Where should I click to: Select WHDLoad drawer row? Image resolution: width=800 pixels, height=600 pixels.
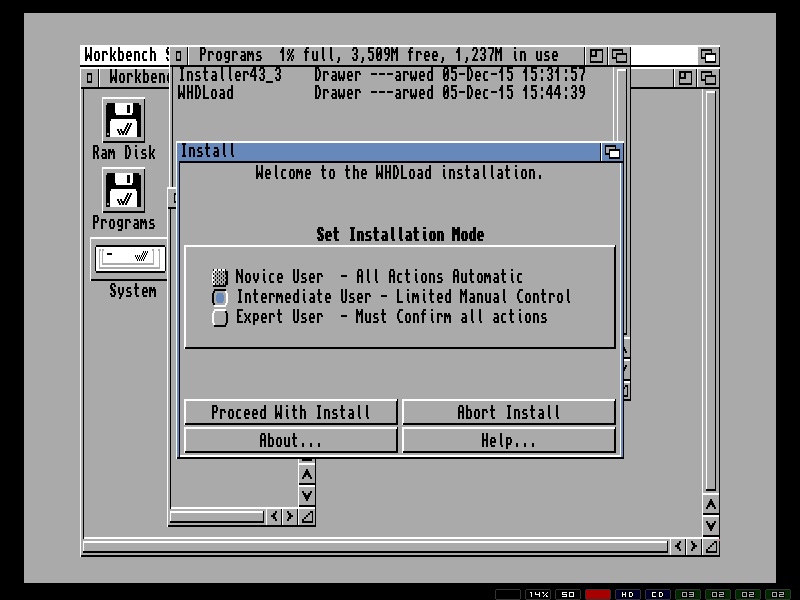[x=382, y=93]
